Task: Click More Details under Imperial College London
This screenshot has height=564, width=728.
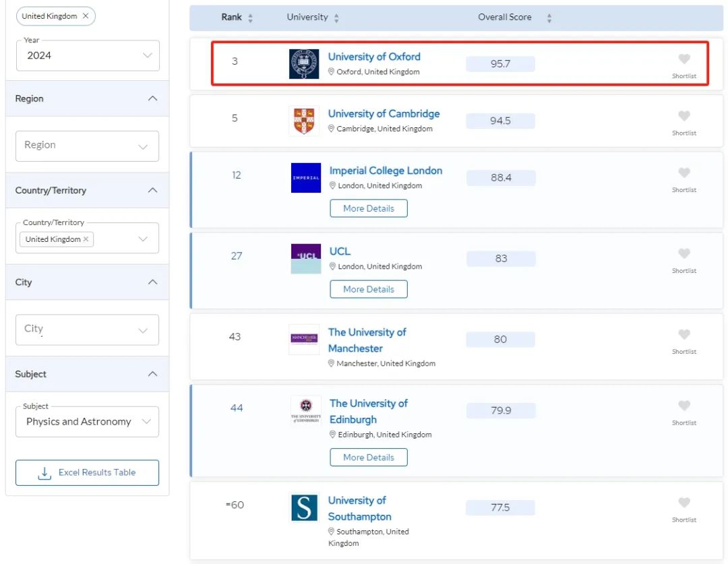Action: click(x=369, y=208)
